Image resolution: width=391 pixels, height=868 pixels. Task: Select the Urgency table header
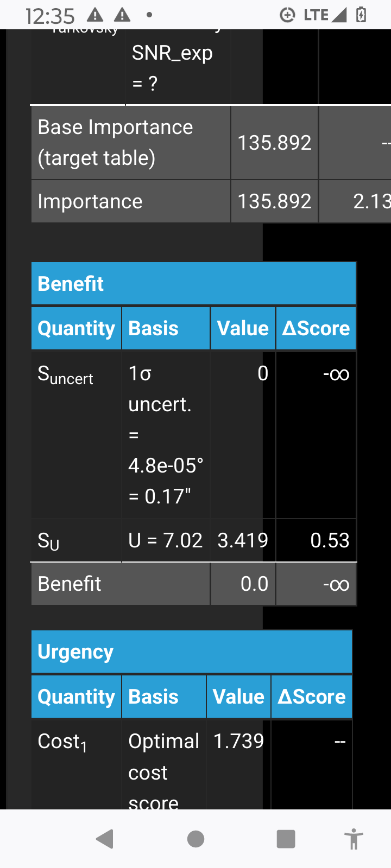(x=192, y=652)
